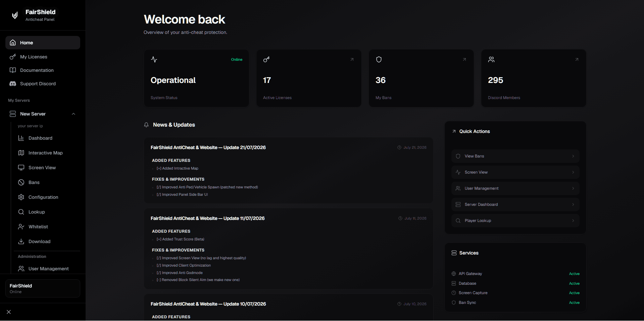Click the Update 11/07/2026 news title
Screen dimensions: 644x321
click(x=207, y=218)
